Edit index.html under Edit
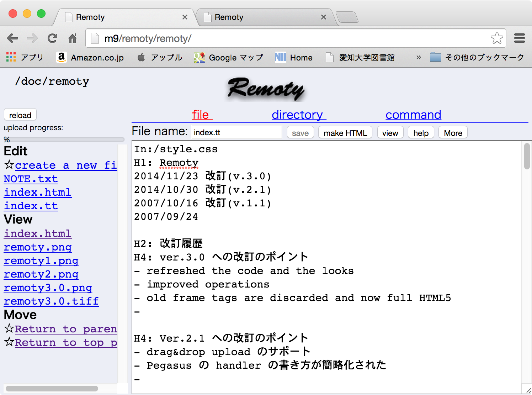Image resolution: width=532 pixels, height=395 pixels. pos(38,192)
